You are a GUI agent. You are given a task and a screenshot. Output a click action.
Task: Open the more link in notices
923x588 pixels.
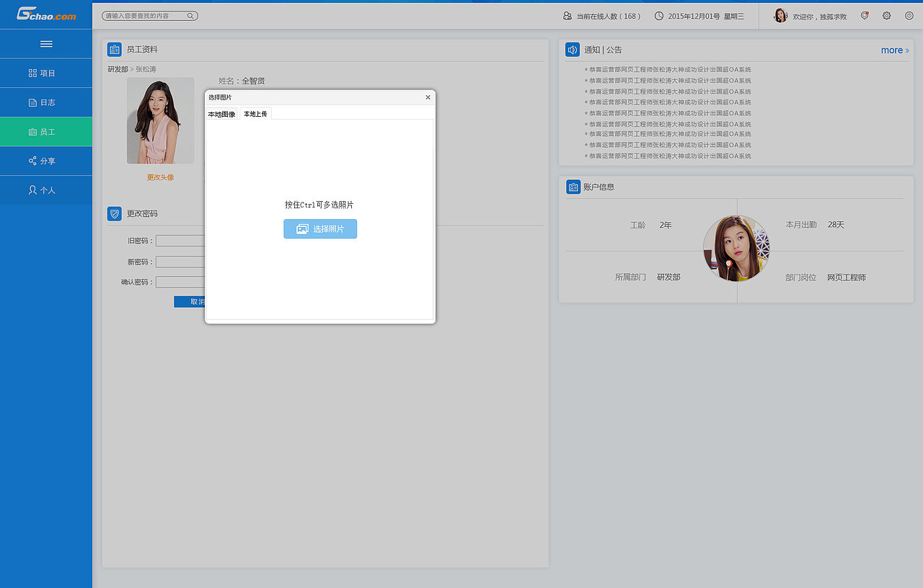pyautogui.click(x=895, y=50)
